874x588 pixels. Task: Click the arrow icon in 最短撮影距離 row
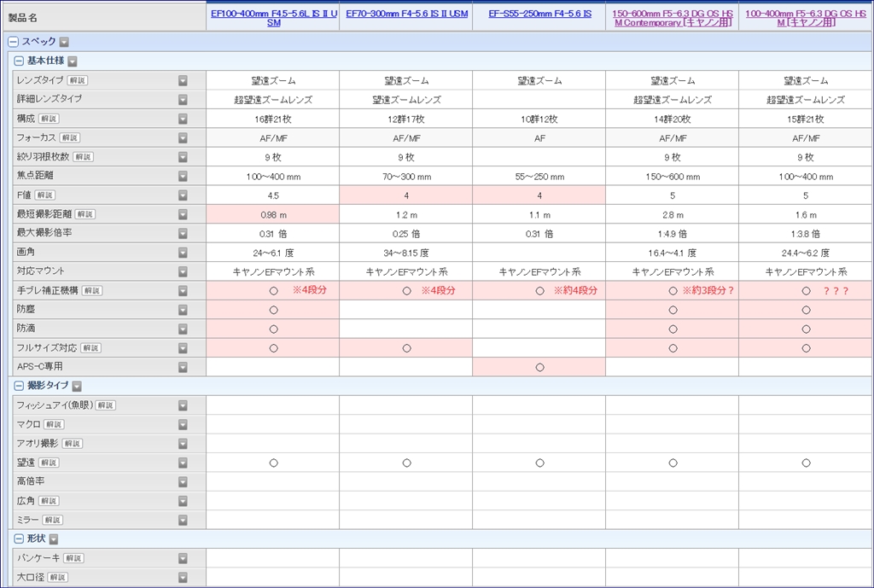[183, 214]
